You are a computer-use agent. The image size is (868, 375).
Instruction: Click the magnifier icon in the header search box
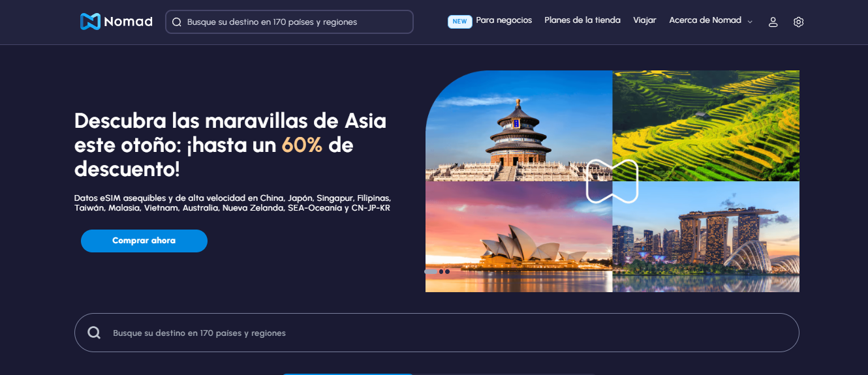(176, 22)
